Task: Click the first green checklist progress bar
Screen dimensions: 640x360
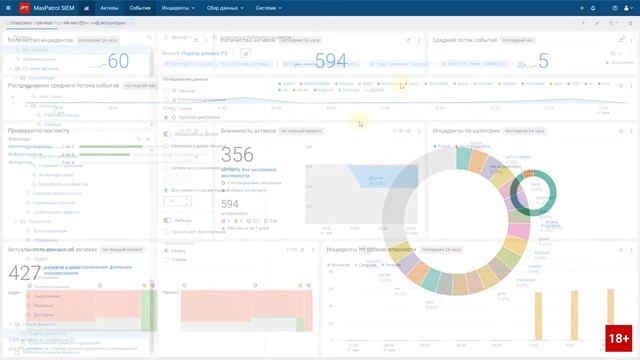Action: (x=111, y=146)
